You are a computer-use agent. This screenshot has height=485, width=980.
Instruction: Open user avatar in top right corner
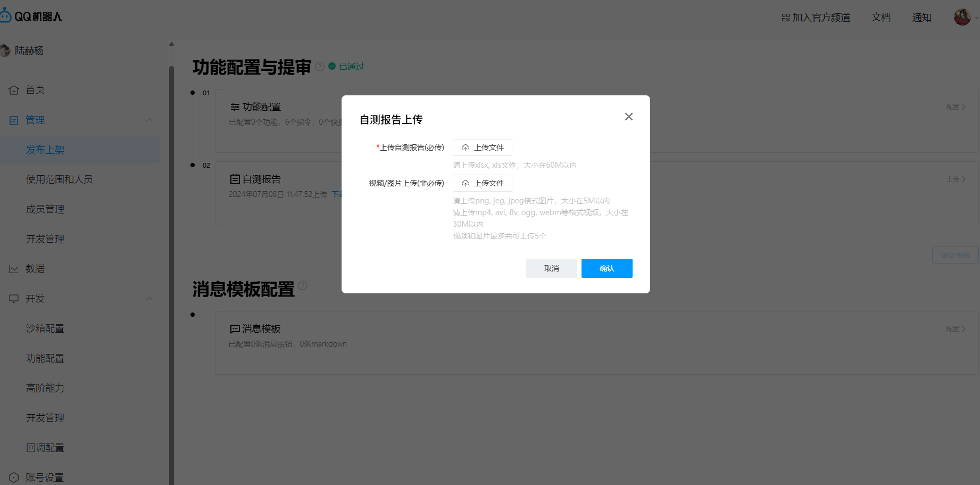[962, 17]
